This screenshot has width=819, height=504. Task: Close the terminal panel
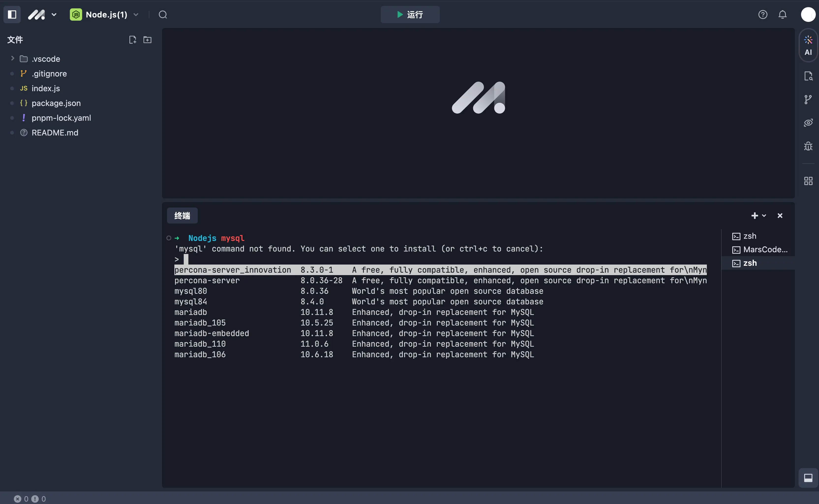point(780,216)
